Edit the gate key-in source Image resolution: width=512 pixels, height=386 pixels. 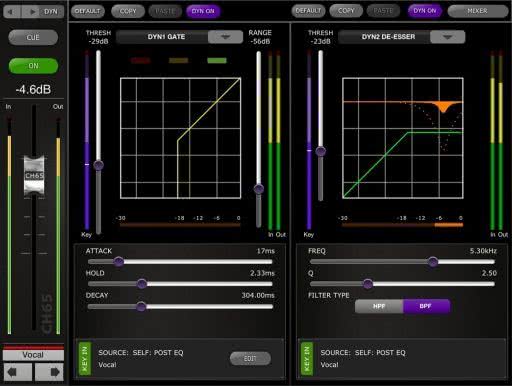coord(250,358)
